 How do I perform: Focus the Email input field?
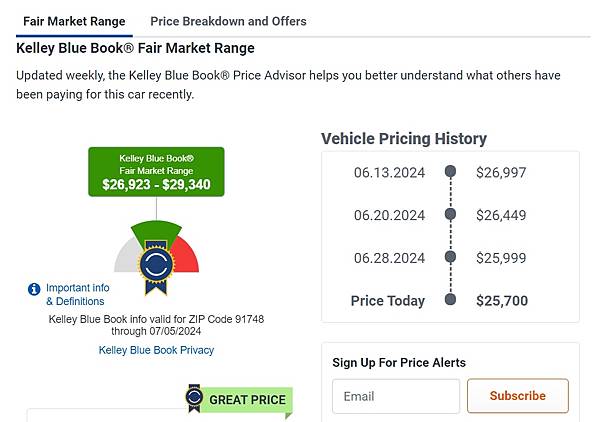tap(396, 396)
